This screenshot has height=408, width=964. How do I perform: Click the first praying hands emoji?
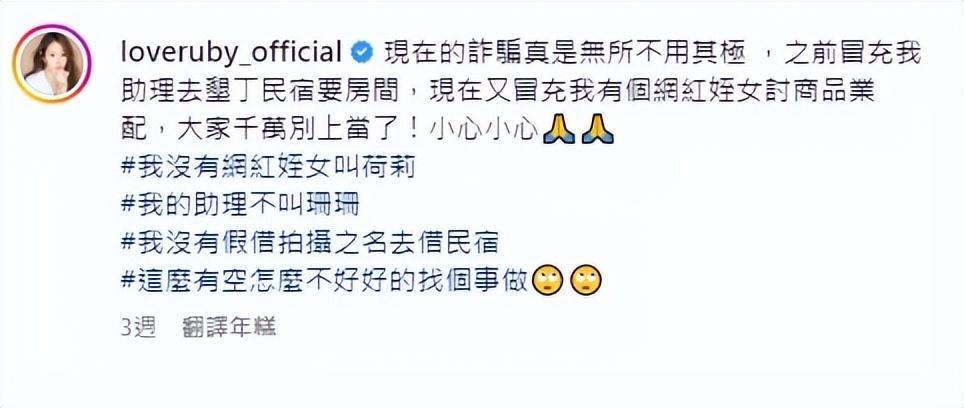(559, 130)
